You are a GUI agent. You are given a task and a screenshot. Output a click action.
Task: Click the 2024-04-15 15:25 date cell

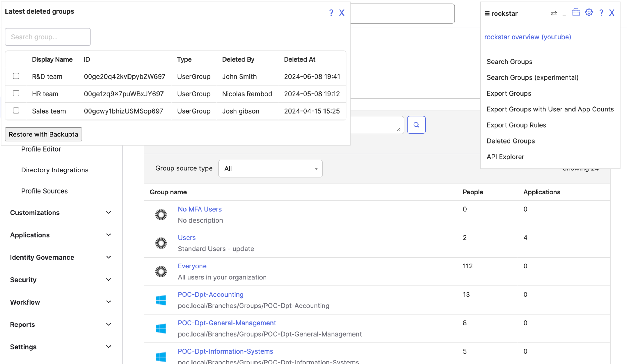tap(312, 111)
